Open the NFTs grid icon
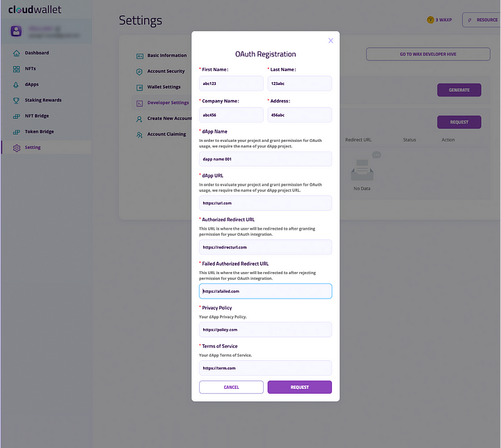This screenshot has width=501, height=448. tap(16, 69)
